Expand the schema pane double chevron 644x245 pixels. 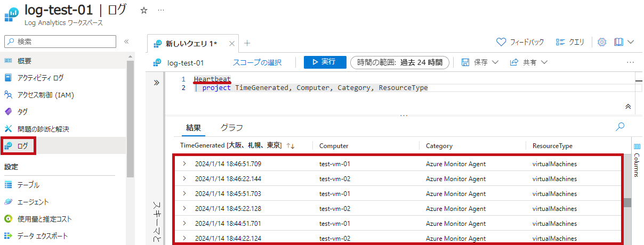pyautogui.click(x=156, y=83)
